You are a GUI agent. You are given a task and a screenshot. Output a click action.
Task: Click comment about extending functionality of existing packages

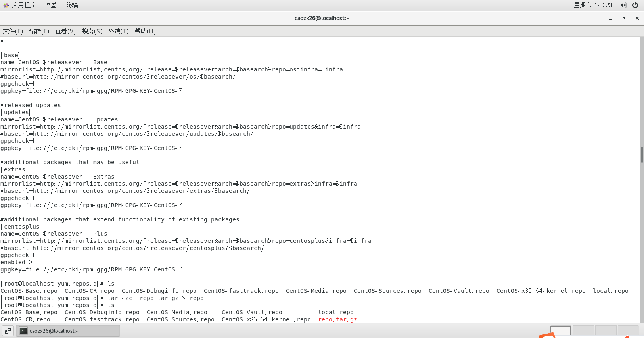(x=120, y=219)
